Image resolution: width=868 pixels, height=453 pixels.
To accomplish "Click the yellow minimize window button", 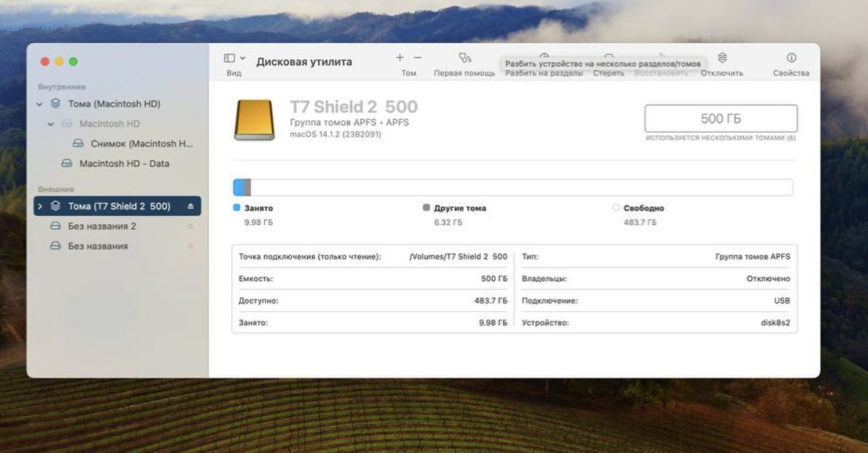I will point(59,62).
